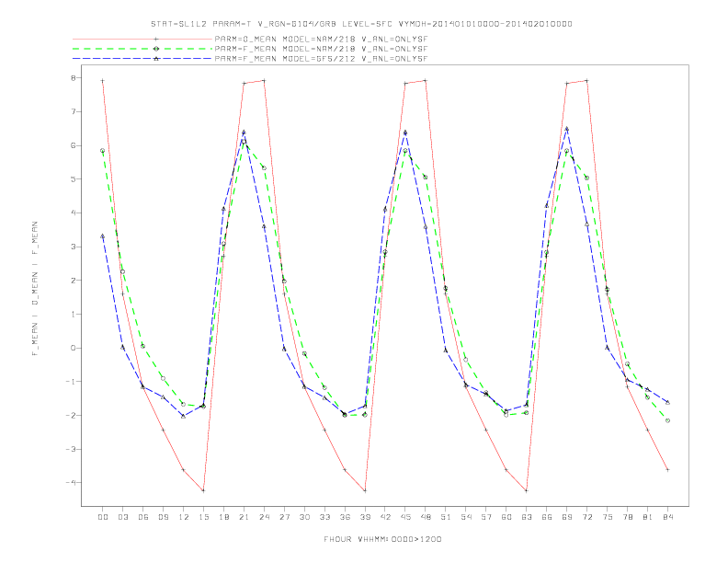728x563 pixels.
Task: Click y-axis tick label -2
Action: tap(71, 415)
